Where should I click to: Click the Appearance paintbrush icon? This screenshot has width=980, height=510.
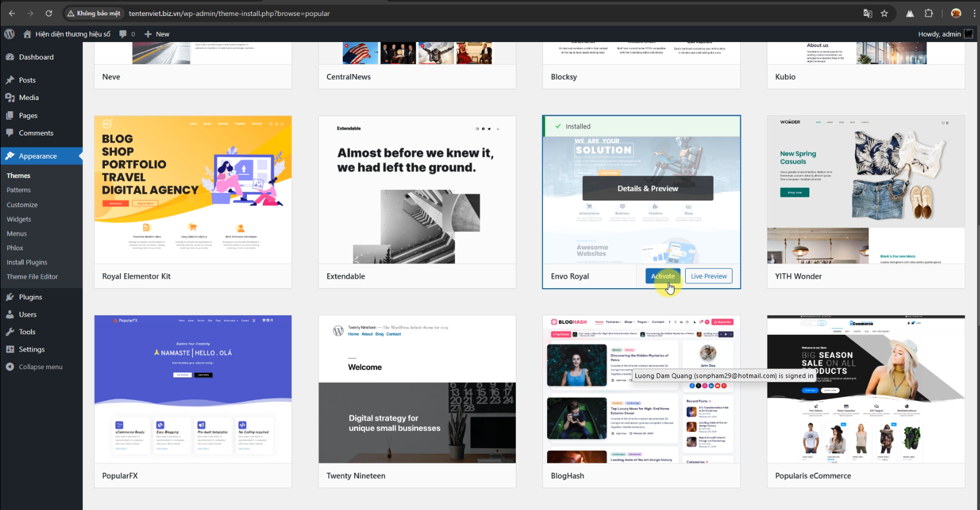(x=10, y=156)
